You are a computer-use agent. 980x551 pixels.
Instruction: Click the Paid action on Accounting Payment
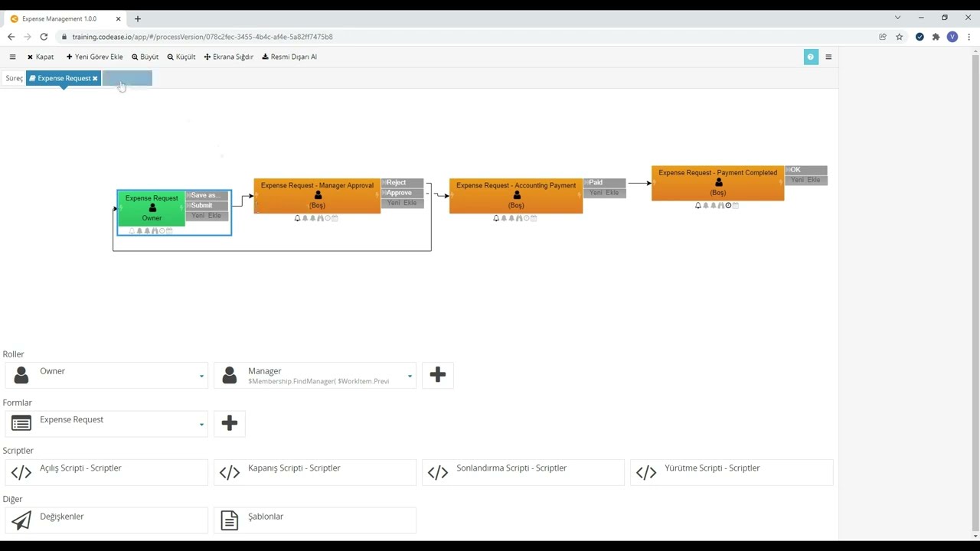[605, 183]
